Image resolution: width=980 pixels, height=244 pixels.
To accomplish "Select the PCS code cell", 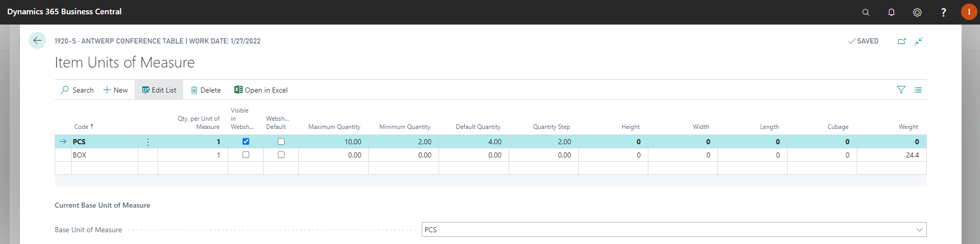I will click(104, 142).
